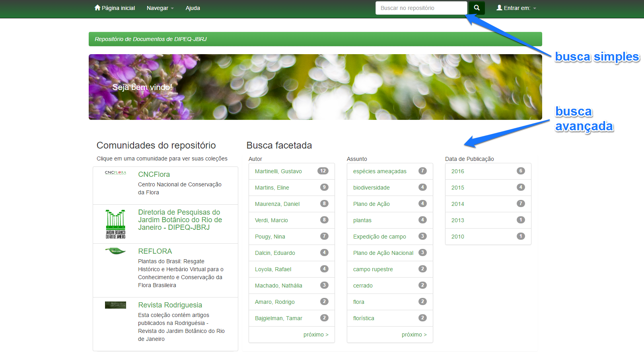Open the Ajuda menu item
This screenshot has height=362, width=644.
point(193,8)
